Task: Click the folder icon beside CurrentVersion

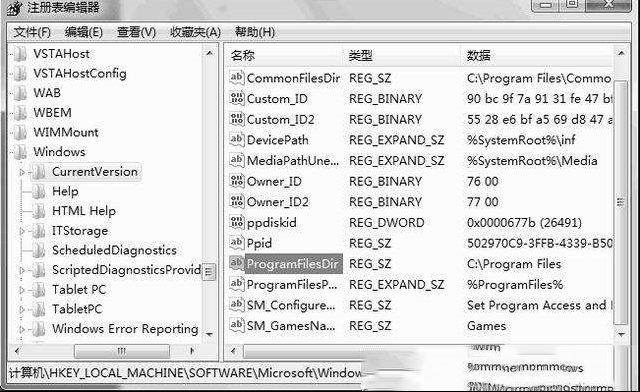Action: coord(39,172)
